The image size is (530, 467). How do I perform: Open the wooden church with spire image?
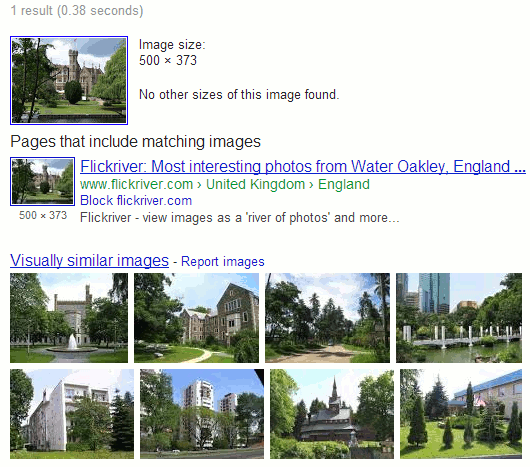[x=332, y=414]
